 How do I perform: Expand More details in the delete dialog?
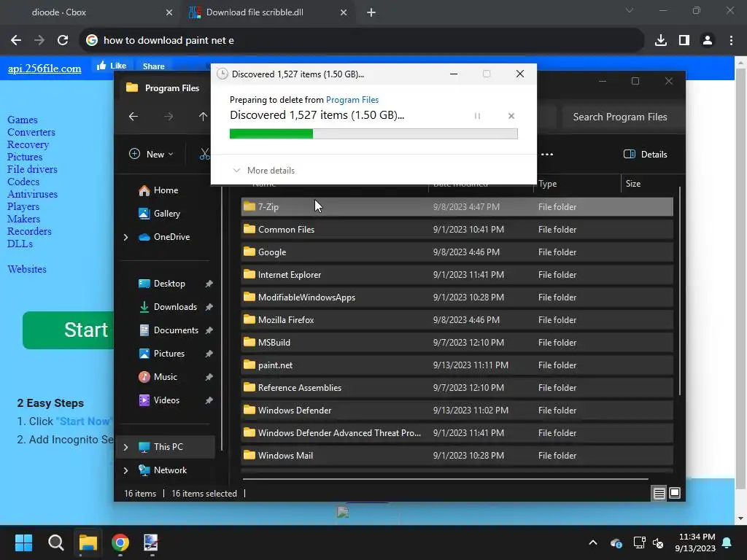263,171
